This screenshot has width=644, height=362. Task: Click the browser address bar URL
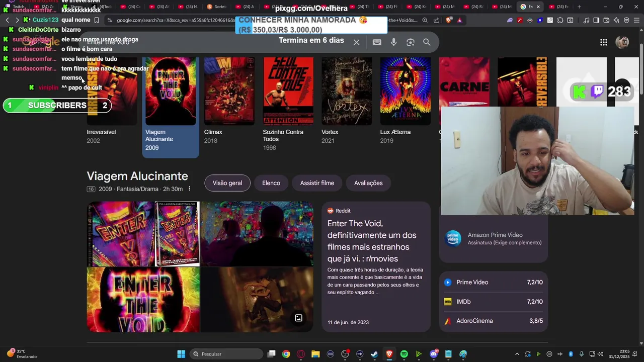coord(267,20)
